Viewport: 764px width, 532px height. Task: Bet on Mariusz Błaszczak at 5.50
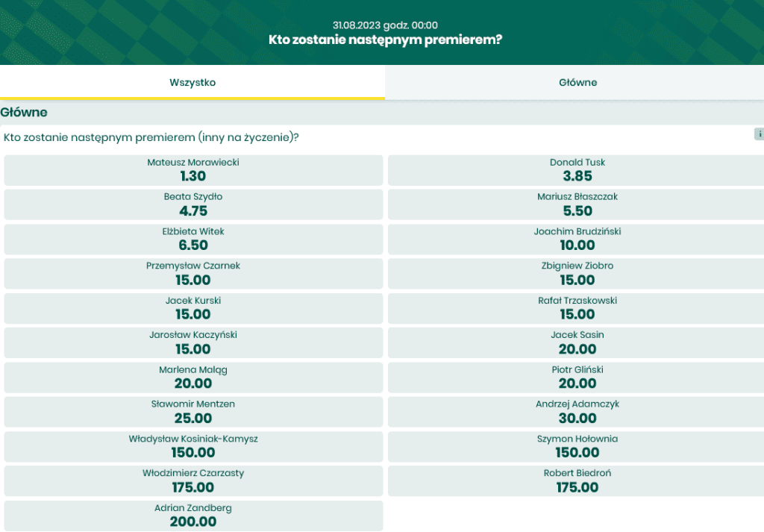[x=576, y=204]
